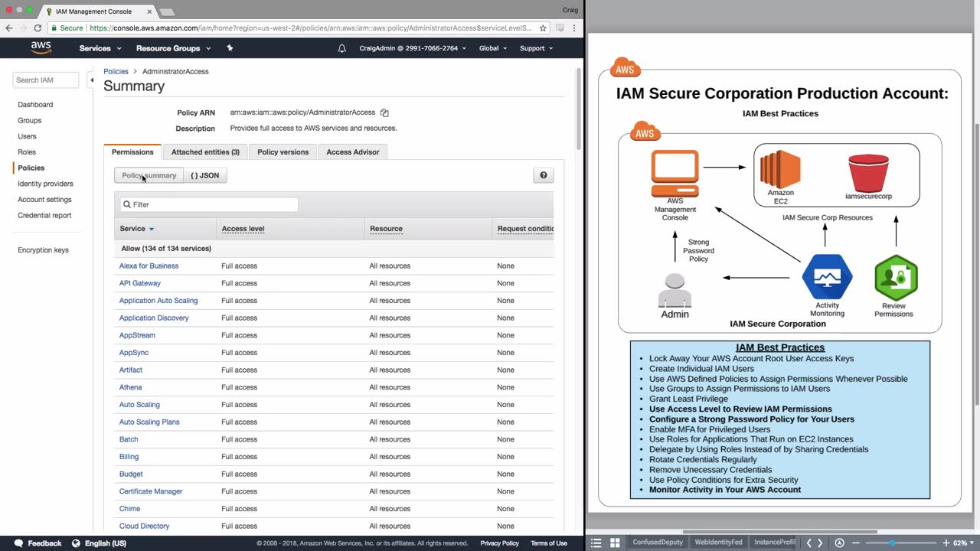Open Roles in the IAM sidebar
This screenshot has height=551, width=980.
(x=27, y=152)
